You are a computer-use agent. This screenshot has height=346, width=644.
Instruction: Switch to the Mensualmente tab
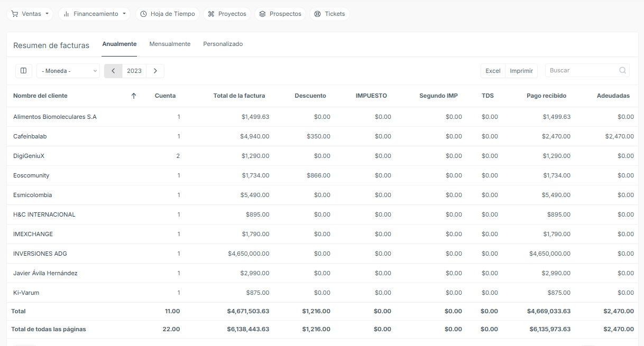click(170, 44)
